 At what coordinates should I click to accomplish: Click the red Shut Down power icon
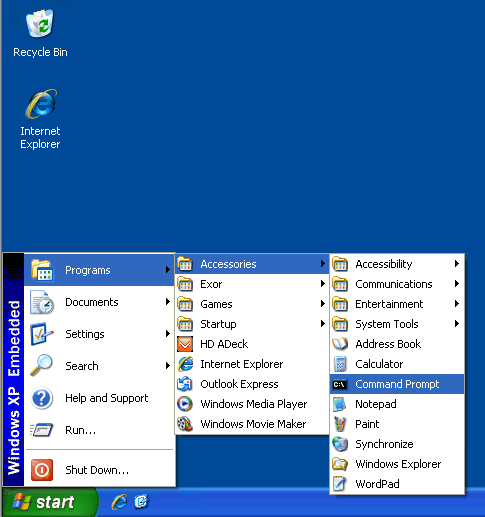pos(42,470)
